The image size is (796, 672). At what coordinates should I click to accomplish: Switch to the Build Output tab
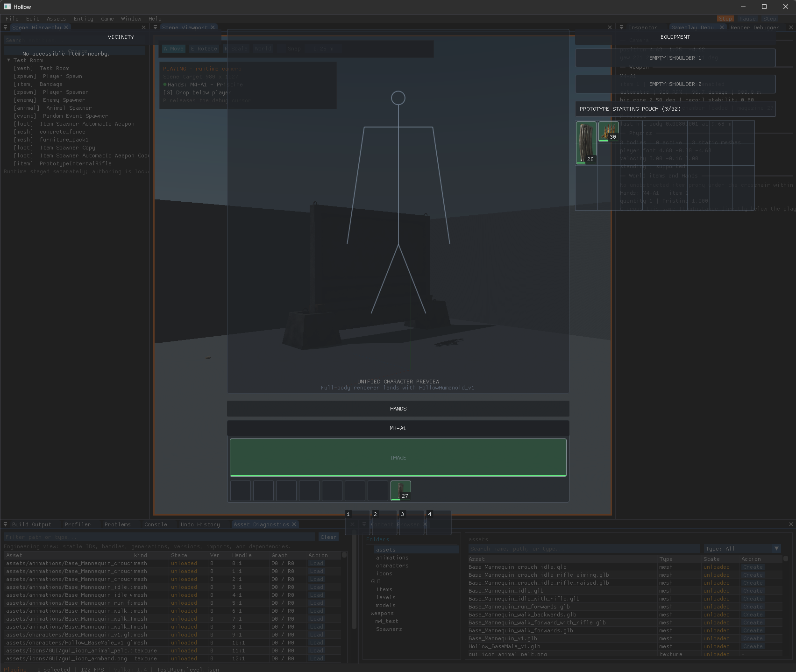[x=32, y=524]
